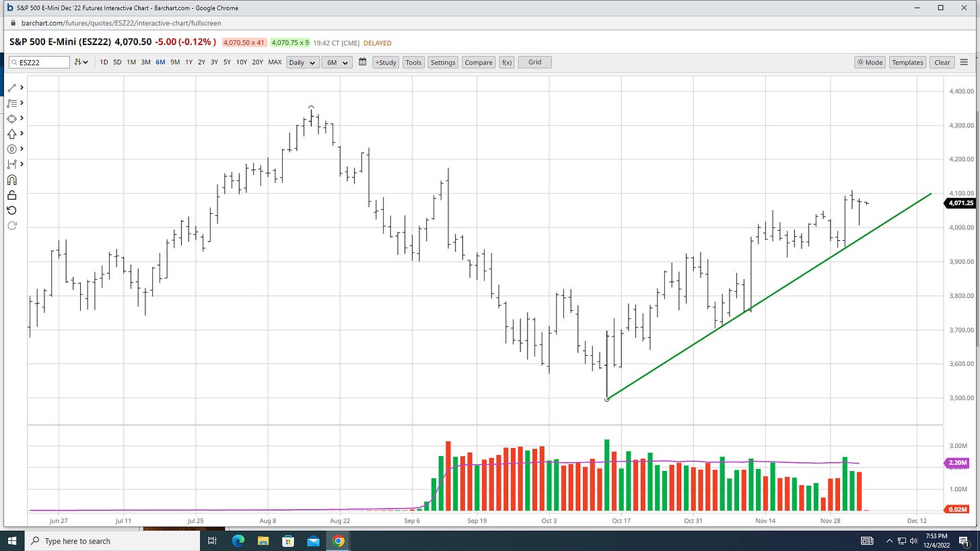Open File Explorer from the taskbar
The width and height of the screenshot is (980, 551).
(x=263, y=540)
